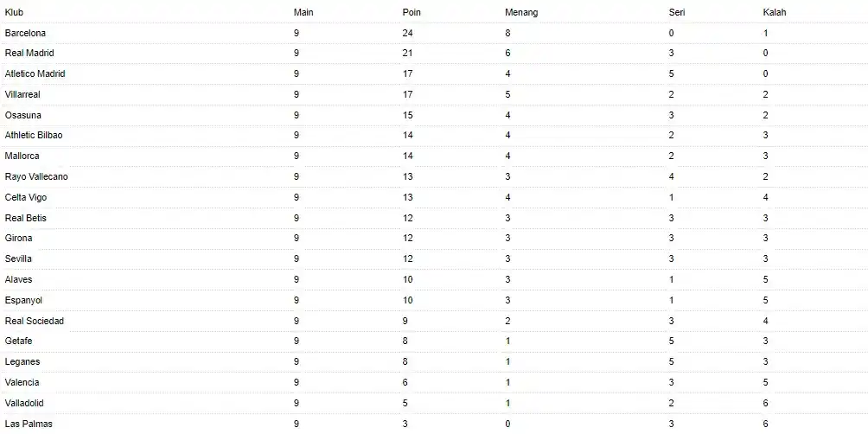This screenshot has width=868, height=434.
Task: Select the Valladolid club name
Action: pyautogui.click(x=24, y=403)
